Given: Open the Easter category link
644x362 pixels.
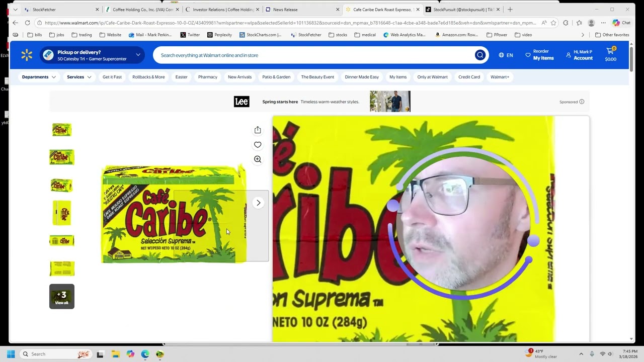Looking at the screenshot, I should [x=181, y=77].
